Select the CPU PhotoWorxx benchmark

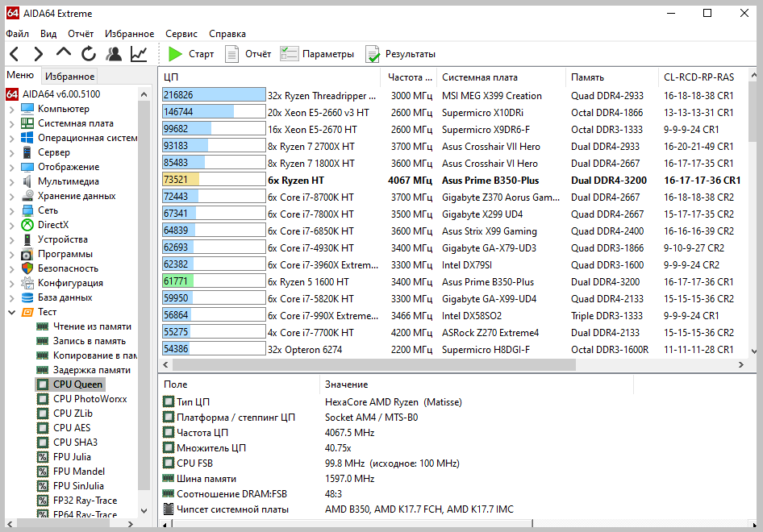(90, 399)
